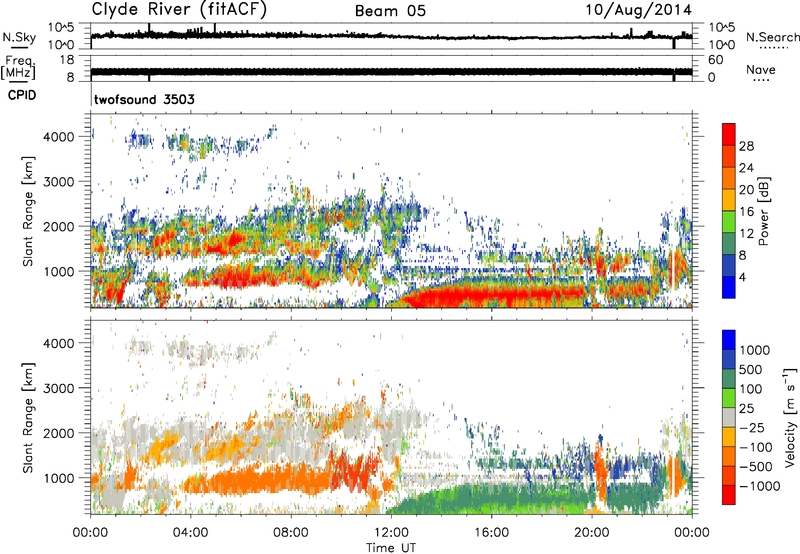The height and width of the screenshot is (554, 800).
Task: Click the '20:00' time axis label
Action: pyautogui.click(x=592, y=533)
